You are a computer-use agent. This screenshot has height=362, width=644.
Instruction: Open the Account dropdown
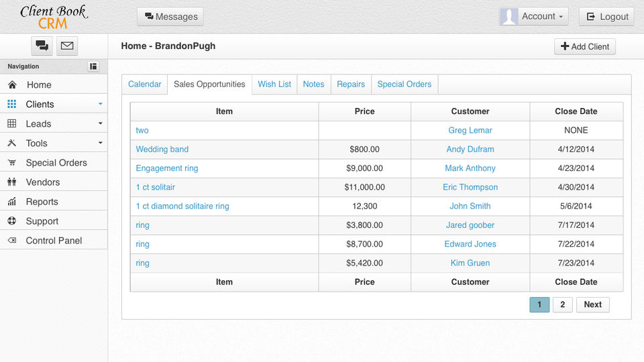click(534, 17)
